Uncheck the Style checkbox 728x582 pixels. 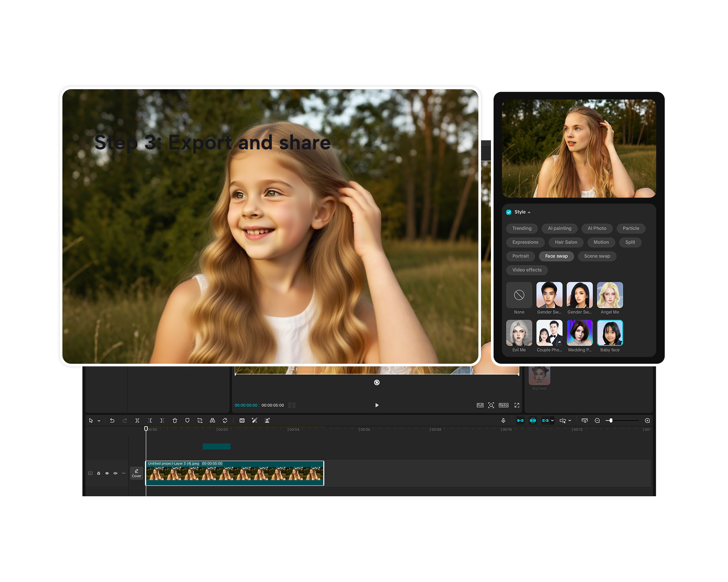[x=509, y=212]
